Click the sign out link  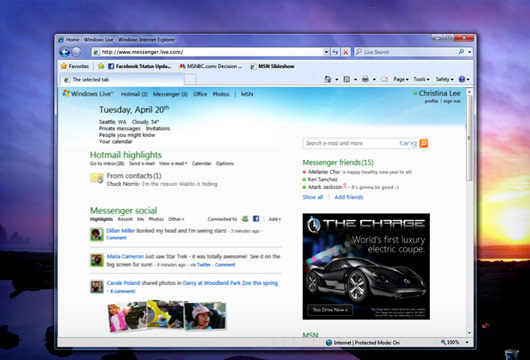pyautogui.click(x=452, y=101)
